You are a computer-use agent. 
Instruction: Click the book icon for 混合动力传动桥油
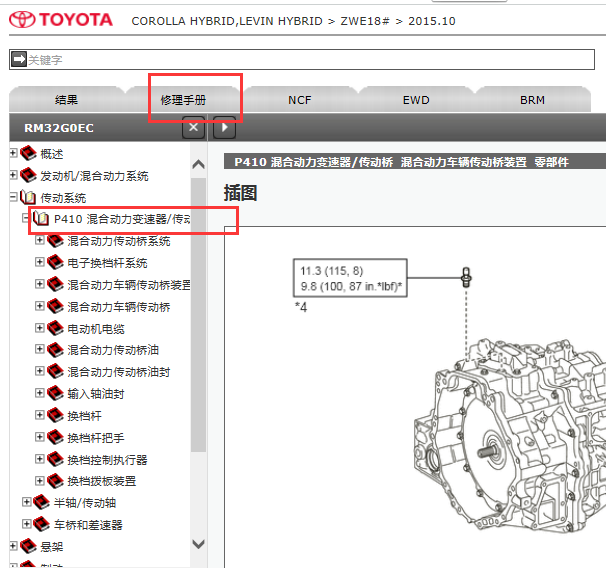tap(55, 349)
